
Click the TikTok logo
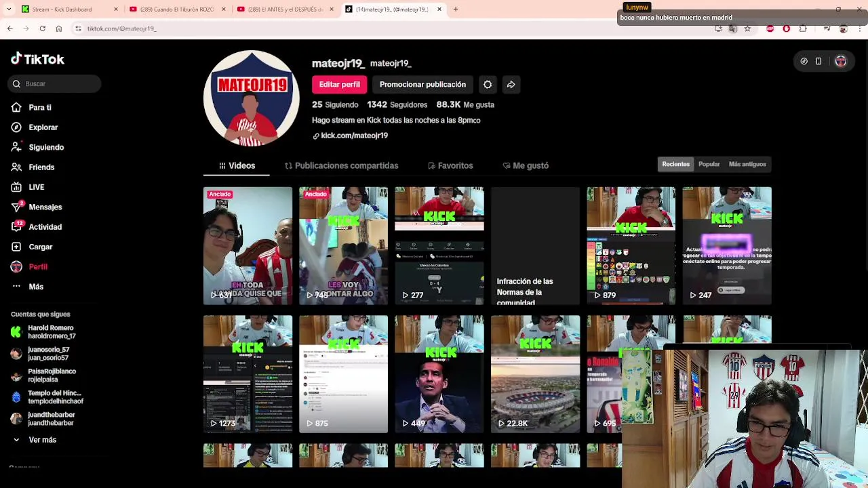pyautogui.click(x=37, y=59)
